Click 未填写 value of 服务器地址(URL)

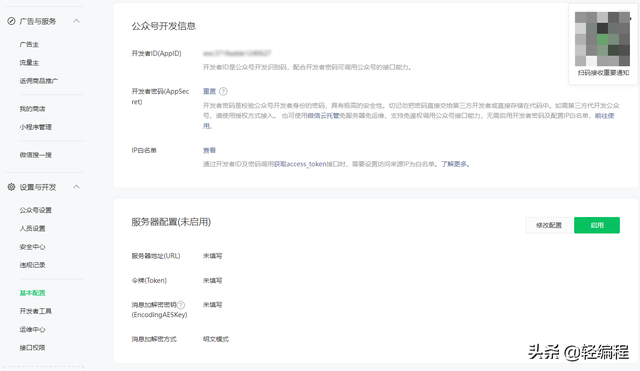(212, 256)
